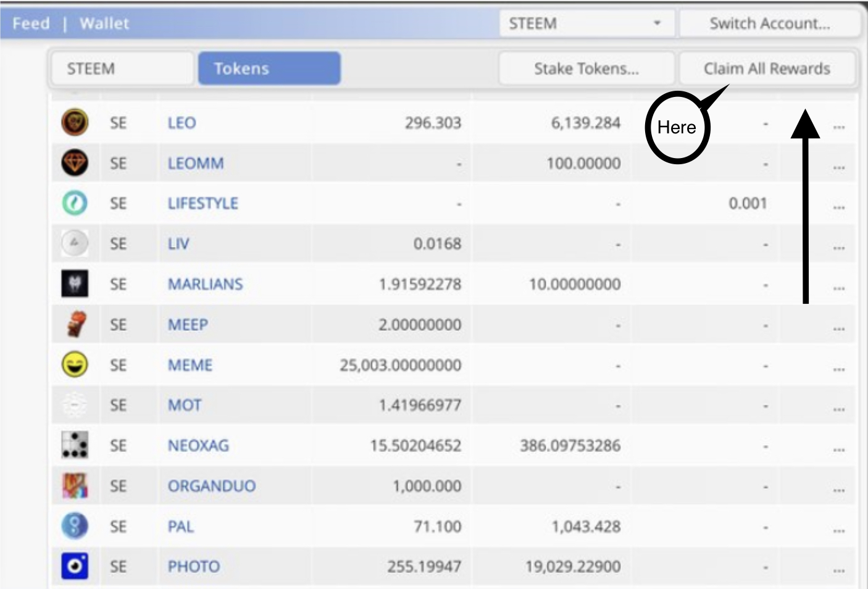Open the more options menu for PAL
The height and width of the screenshot is (589, 868).
point(838,530)
